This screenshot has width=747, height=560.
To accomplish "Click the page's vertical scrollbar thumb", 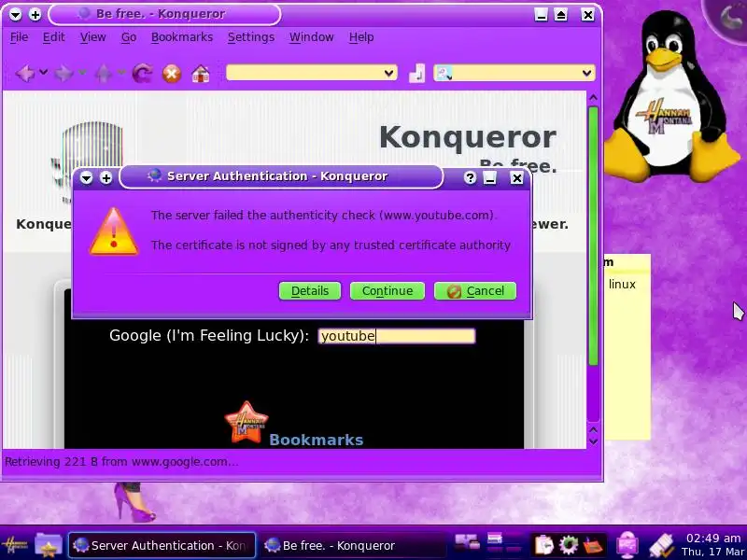I will 593,237.
